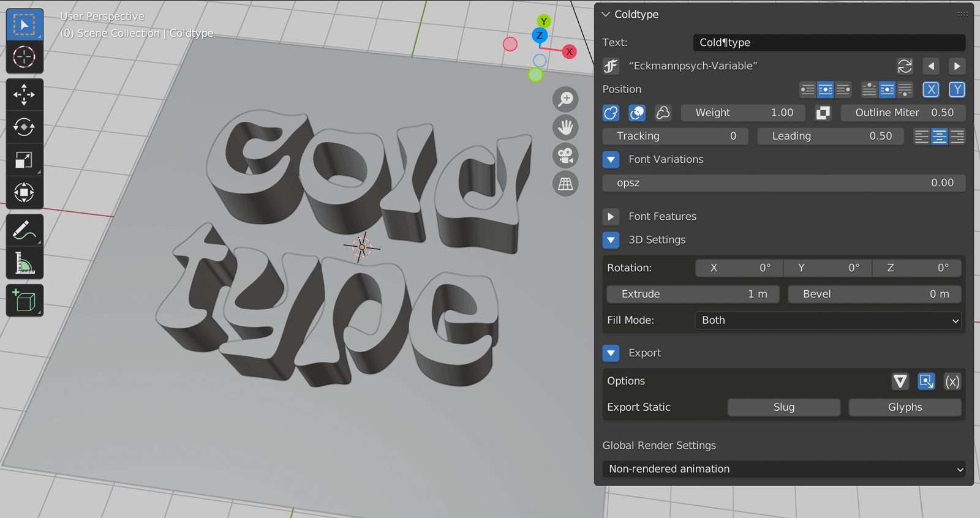Click into the Text input field
Screen dimensions: 980x518
[829, 43]
